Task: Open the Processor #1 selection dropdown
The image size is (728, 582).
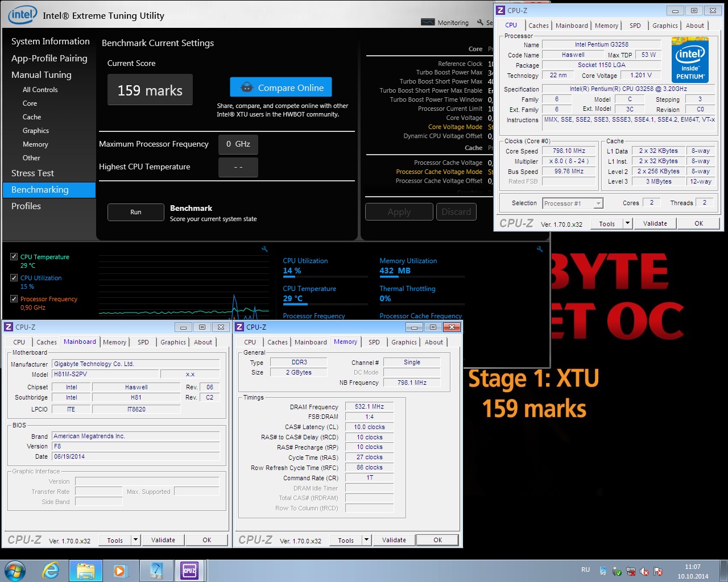Action: click(573, 203)
